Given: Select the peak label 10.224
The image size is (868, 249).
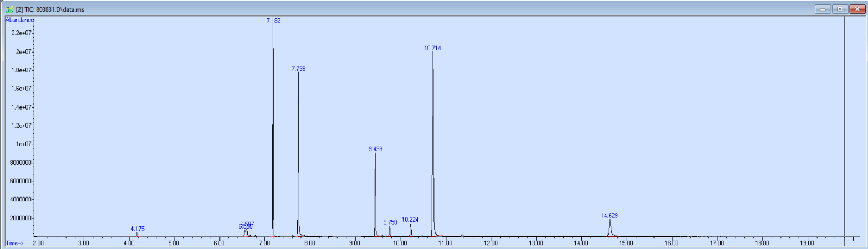Looking at the screenshot, I should coord(410,220).
